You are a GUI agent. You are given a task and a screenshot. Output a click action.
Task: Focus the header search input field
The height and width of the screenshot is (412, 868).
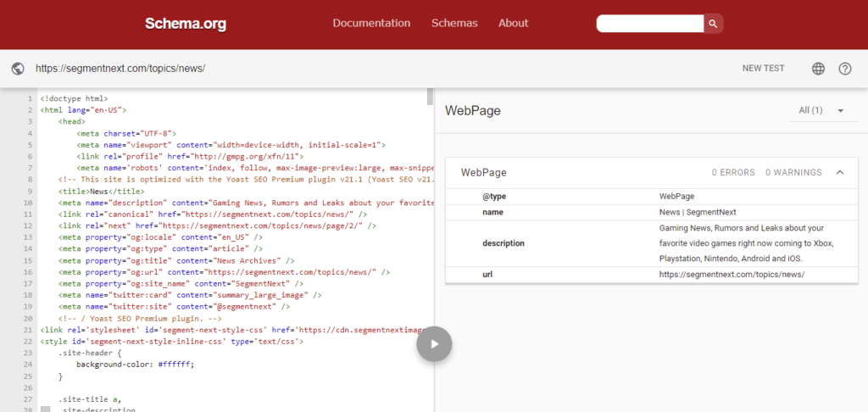click(650, 24)
